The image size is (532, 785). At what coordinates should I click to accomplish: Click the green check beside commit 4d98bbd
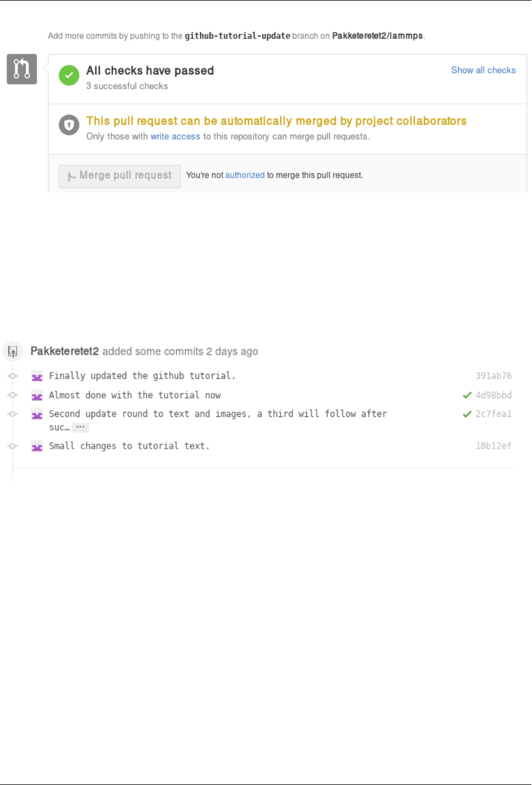coord(467,395)
